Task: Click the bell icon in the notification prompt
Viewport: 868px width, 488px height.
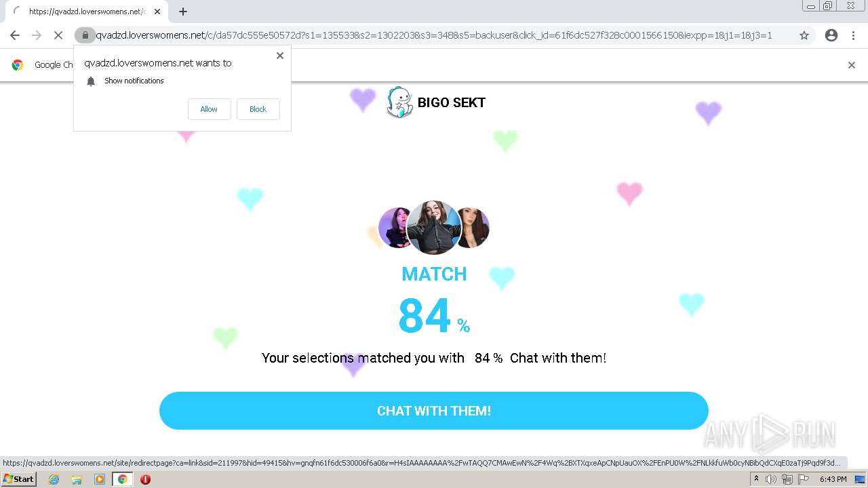Action: 91,81
